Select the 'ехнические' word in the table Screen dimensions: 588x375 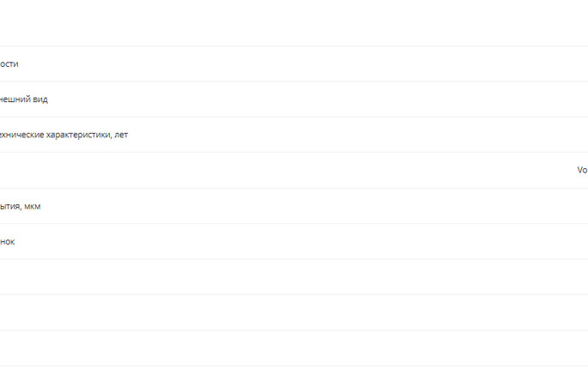tap(22, 135)
